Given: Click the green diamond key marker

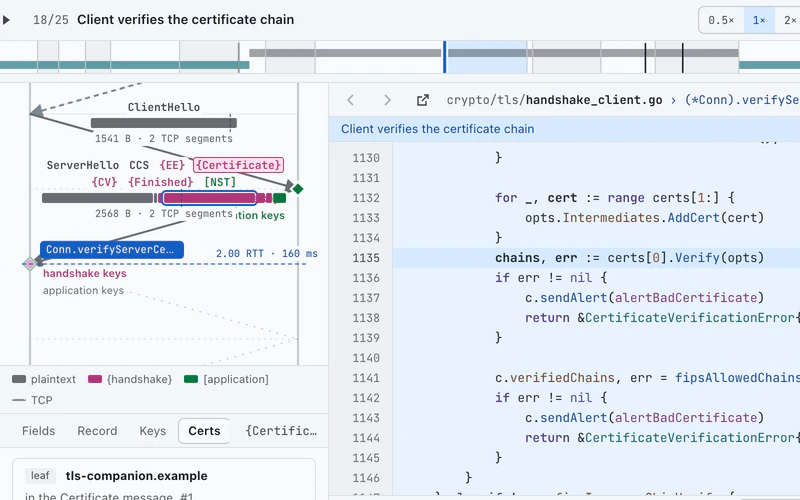Looking at the screenshot, I should click(x=298, y=189).
